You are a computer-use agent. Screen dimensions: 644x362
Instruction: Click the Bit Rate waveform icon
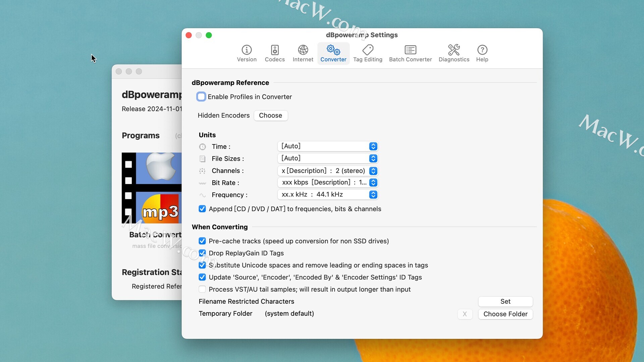pyautogui.click(x=202, y=183)
